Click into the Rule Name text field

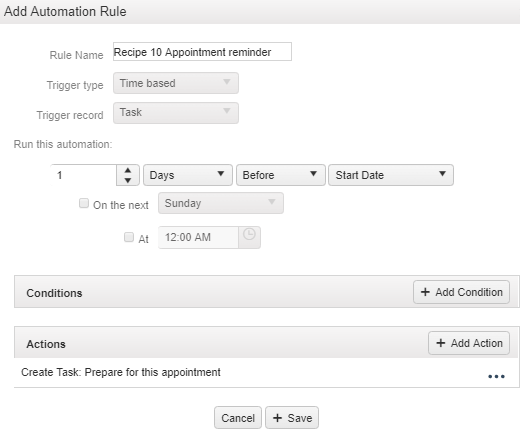tap(202, 52)
